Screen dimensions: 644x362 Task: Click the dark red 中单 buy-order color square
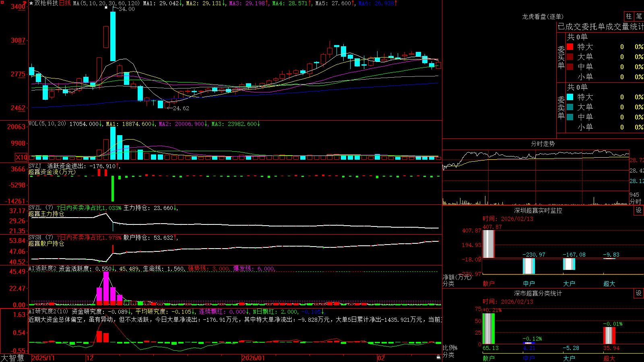[570, 67]
